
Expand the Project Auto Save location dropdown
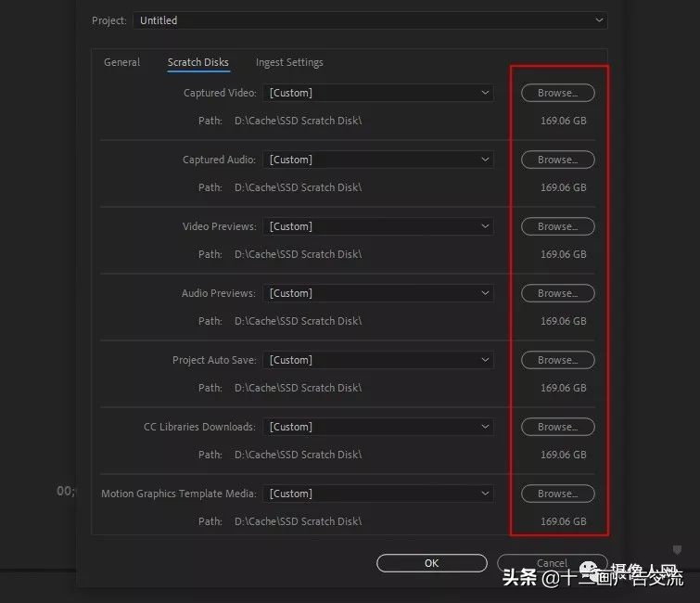378,360
